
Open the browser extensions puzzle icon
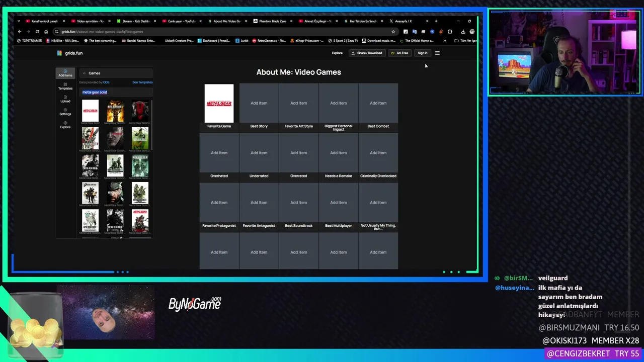[450, 32]
